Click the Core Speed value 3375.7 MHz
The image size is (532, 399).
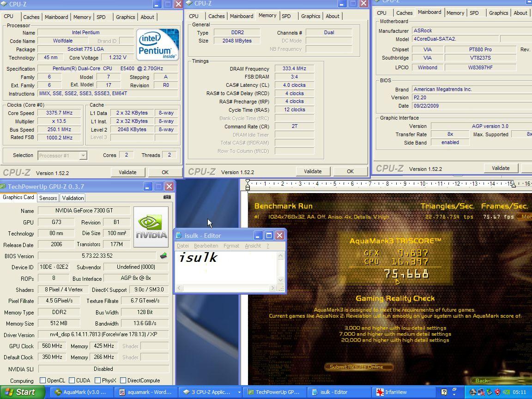[59, 113]
